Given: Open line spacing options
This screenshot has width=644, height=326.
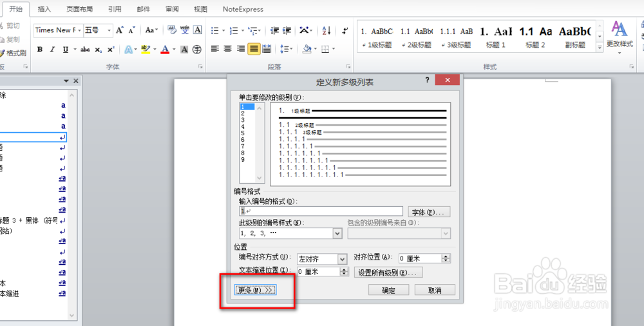Looking at the screenshot, I should click(287, 49).
